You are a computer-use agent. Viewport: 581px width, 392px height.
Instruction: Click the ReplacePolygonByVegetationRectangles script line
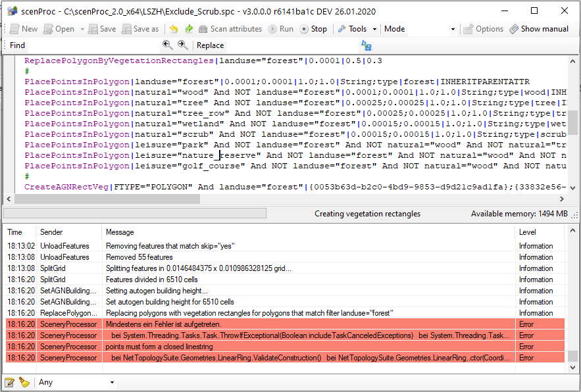click(x=203, y=61)
